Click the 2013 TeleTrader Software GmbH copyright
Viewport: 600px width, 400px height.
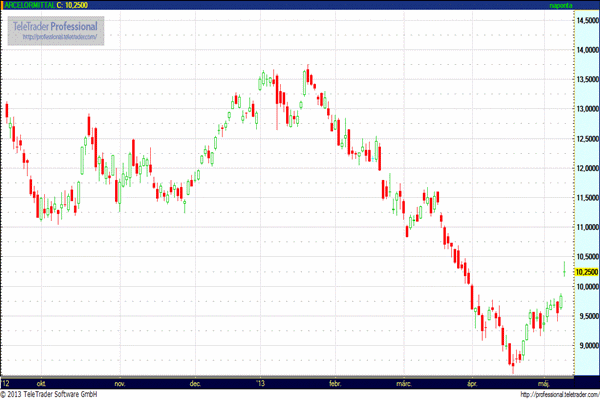[x=53, y=394]
